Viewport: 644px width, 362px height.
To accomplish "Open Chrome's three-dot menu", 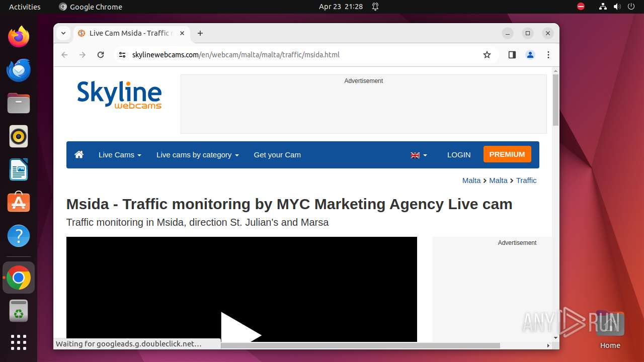I will point(548,55).
